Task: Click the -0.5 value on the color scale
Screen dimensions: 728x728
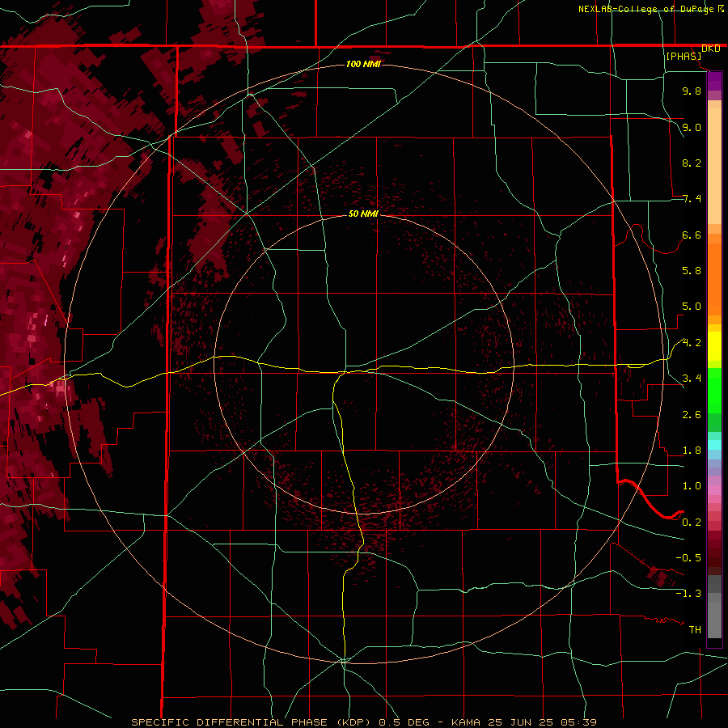Action: pyautogui.click(x=688, y=558)
